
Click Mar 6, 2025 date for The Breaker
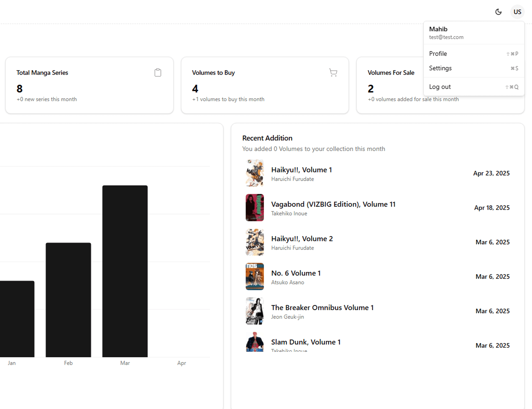coord(493,311)
